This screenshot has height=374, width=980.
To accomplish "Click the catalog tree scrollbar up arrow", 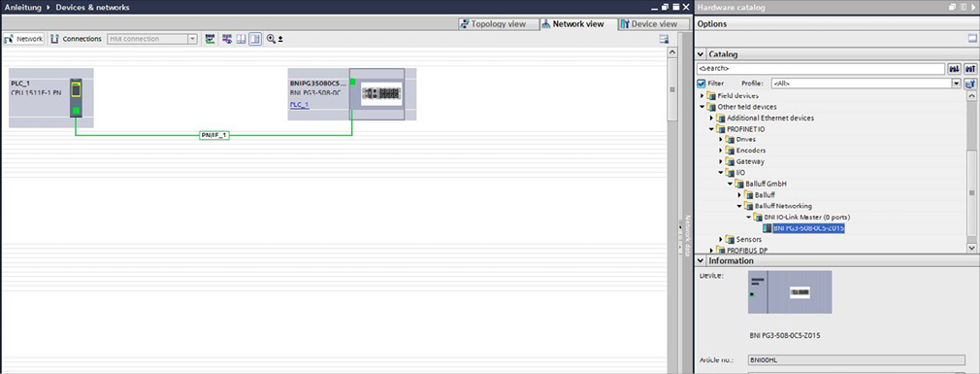I will (x=972, y=96).
